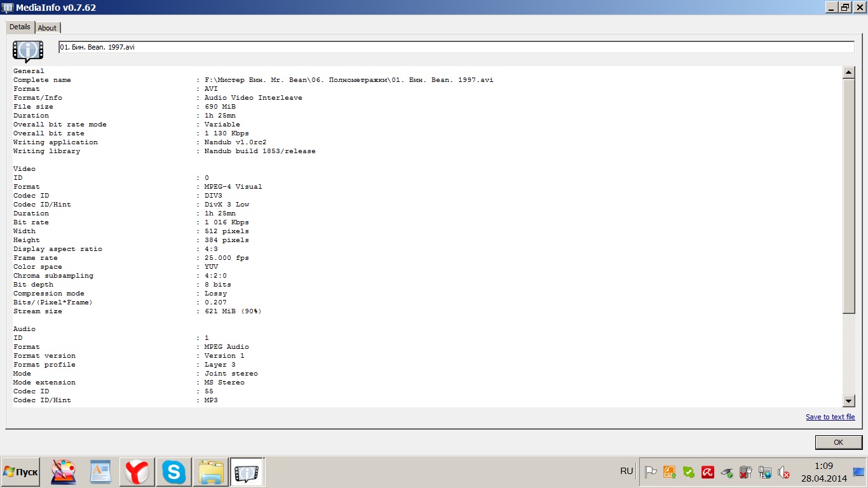Viewport: 868px width, 488px height.
Task: Click the Format/Info value Audio Video Interleave
Action: (254, 98)
